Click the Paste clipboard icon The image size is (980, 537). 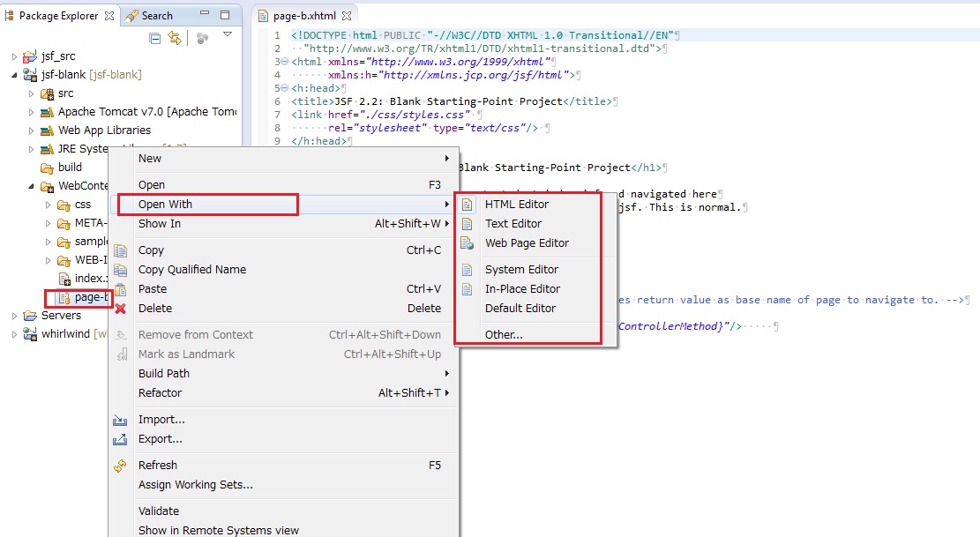(121, 289)
